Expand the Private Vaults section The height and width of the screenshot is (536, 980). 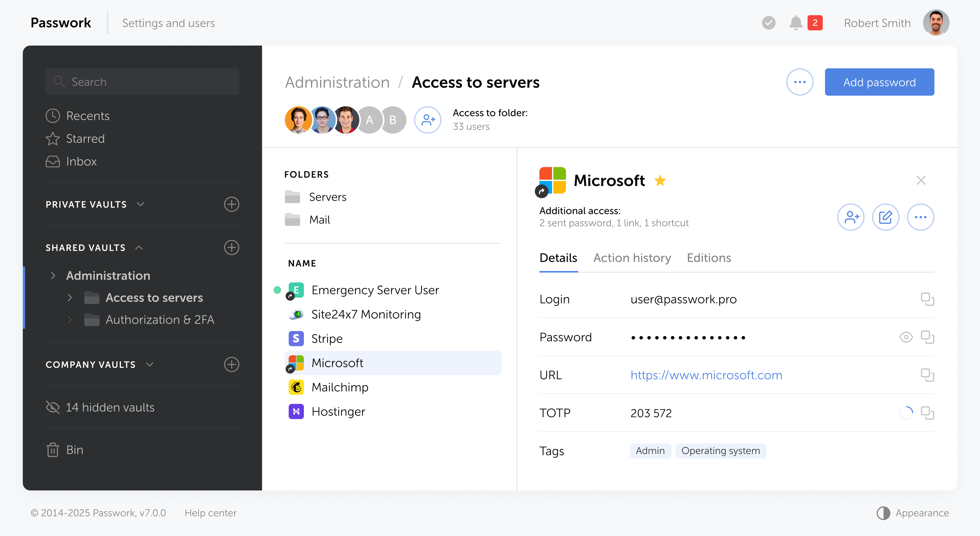point(140,204)
